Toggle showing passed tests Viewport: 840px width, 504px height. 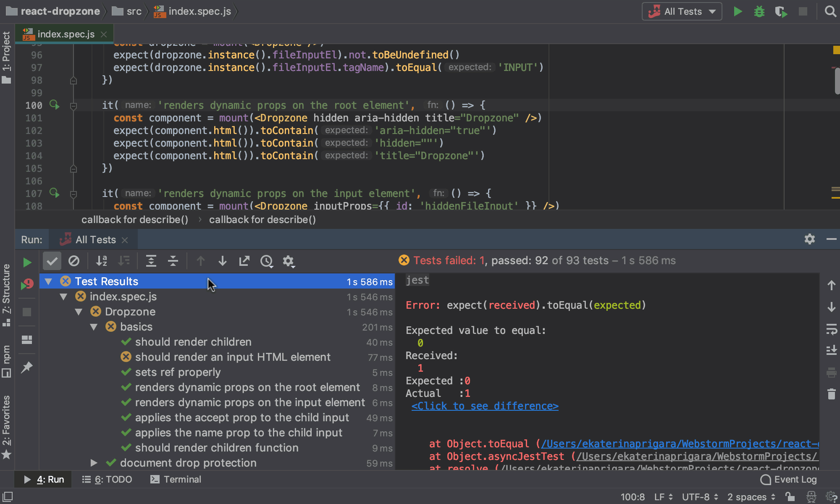[52, 261]
